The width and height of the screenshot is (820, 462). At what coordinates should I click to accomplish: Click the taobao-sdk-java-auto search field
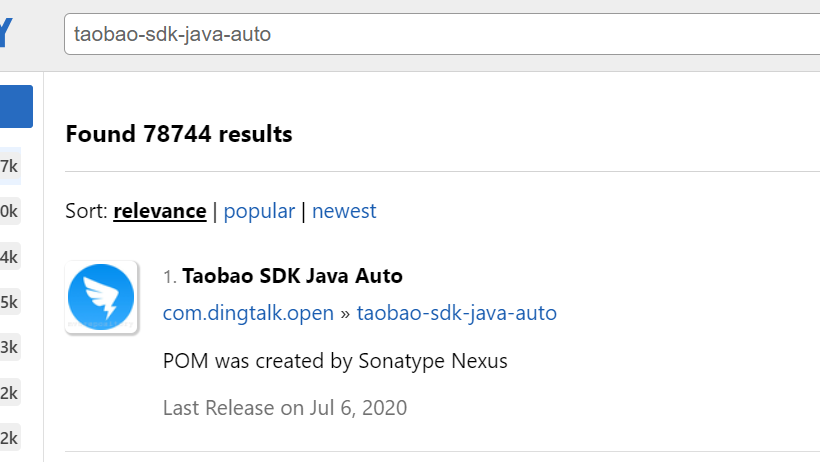(442, 34)
